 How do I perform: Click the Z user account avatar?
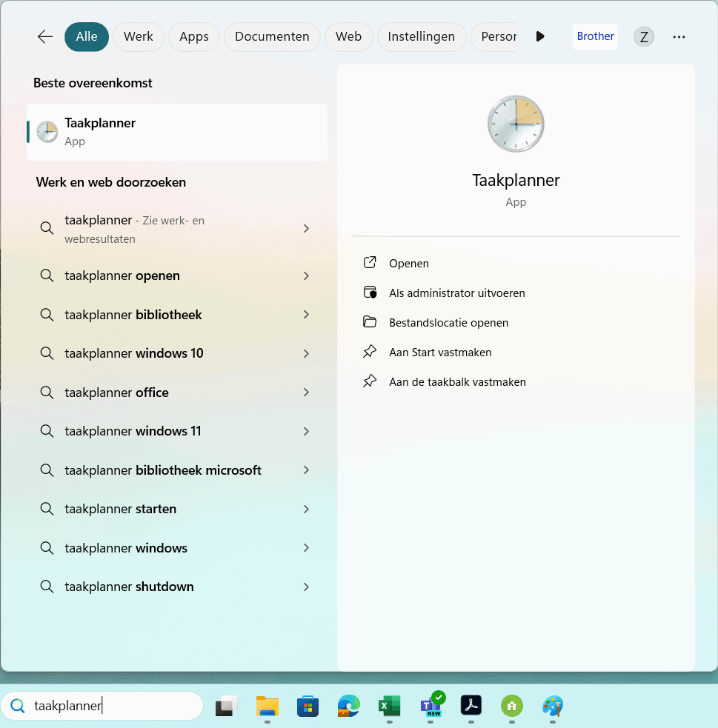click(643, 37)
